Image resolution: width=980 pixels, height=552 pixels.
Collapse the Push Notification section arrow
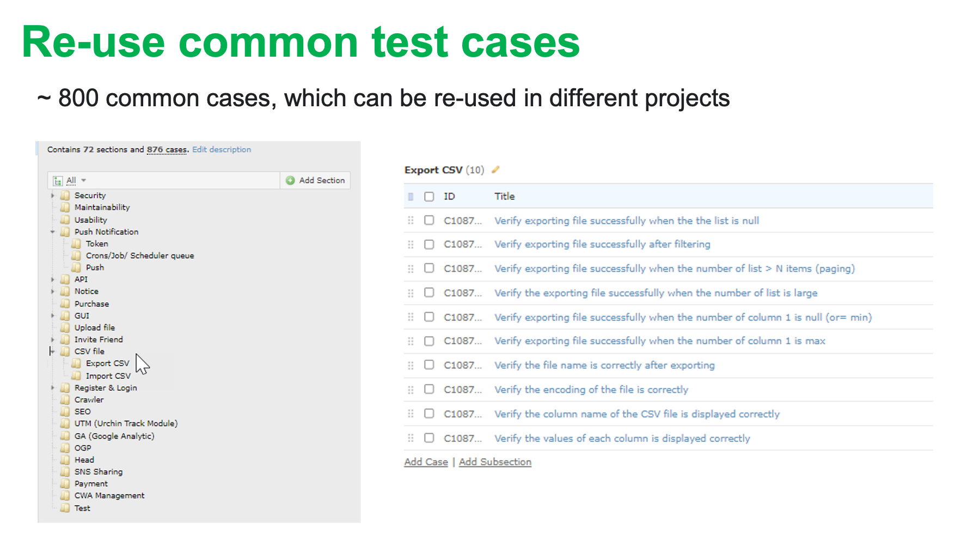click(53, 232)
